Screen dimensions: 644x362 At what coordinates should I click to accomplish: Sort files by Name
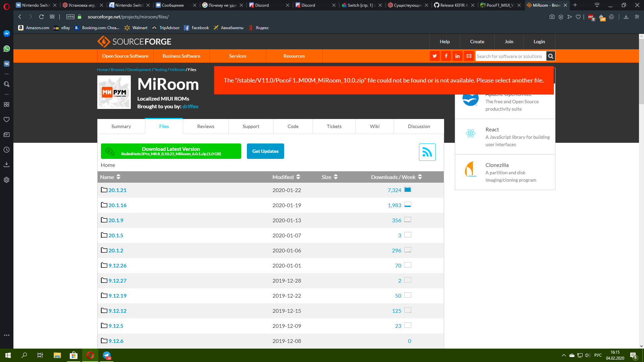pos(110,177)
